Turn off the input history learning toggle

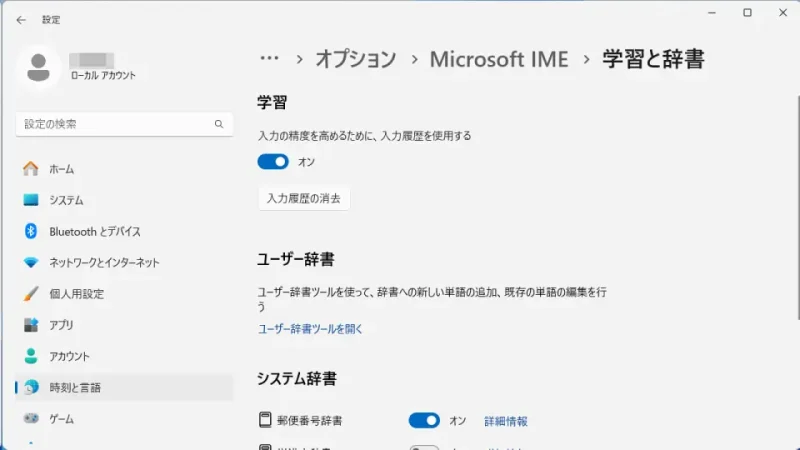coord(273,162)
